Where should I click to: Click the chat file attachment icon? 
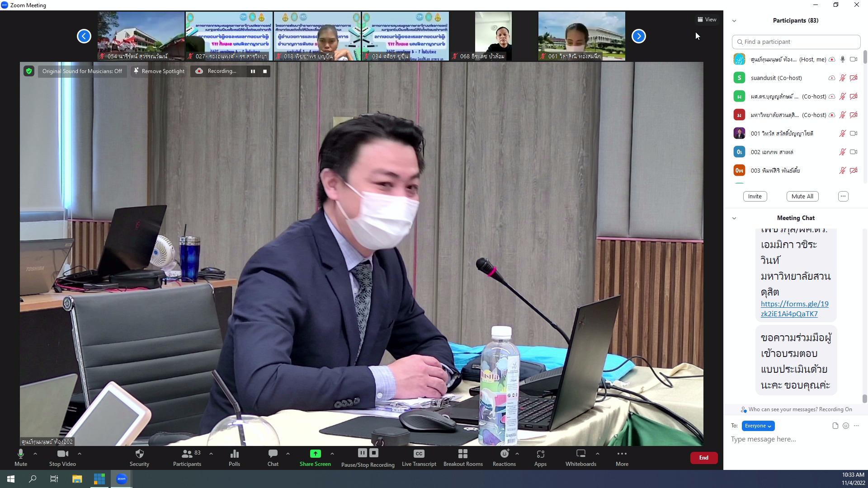835,426
